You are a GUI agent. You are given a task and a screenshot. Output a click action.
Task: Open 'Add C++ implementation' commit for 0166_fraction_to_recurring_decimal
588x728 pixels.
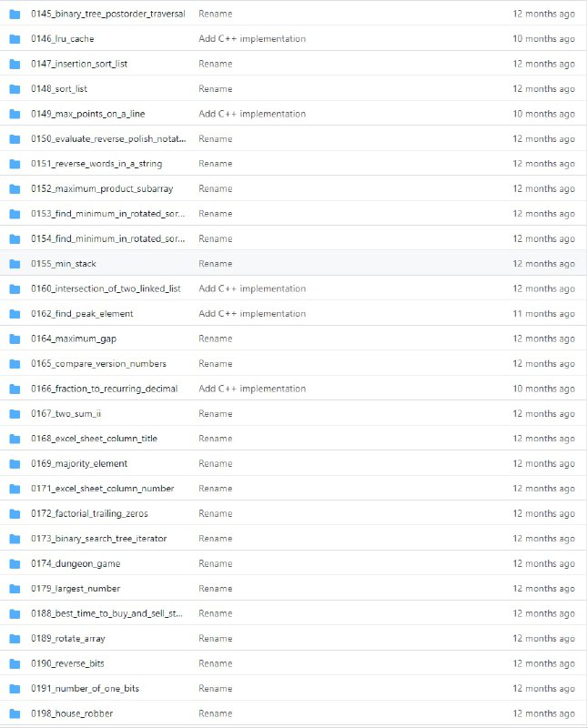pyautogui.click(x=252, y=389)
